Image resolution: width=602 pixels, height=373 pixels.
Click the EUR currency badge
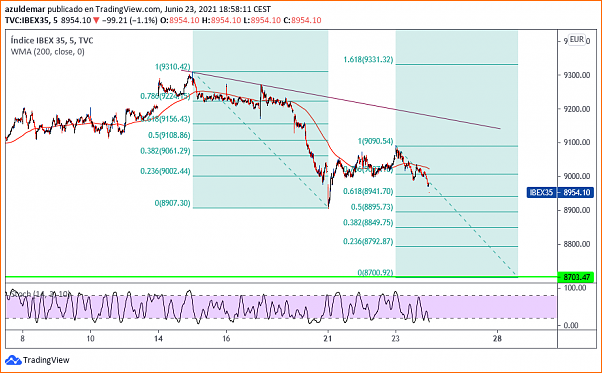(577, 40)
